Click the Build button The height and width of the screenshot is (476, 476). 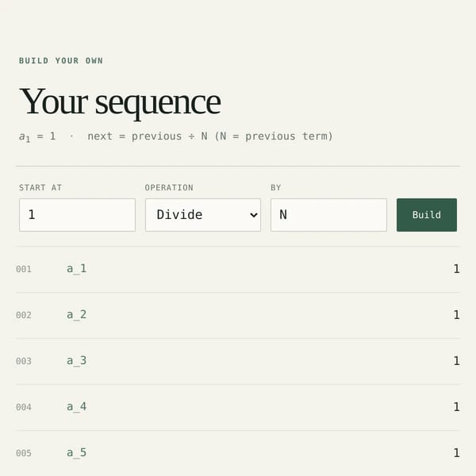427,215
